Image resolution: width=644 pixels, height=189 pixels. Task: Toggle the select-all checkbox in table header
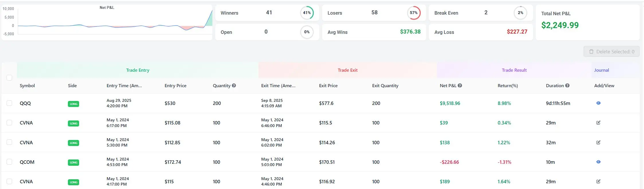click(x=9, y=77)
